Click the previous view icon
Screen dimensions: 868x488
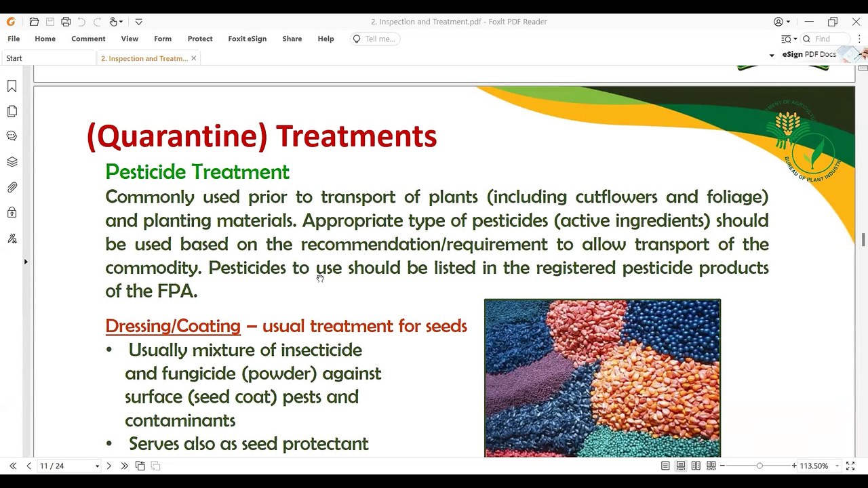[x=140, y=466]
